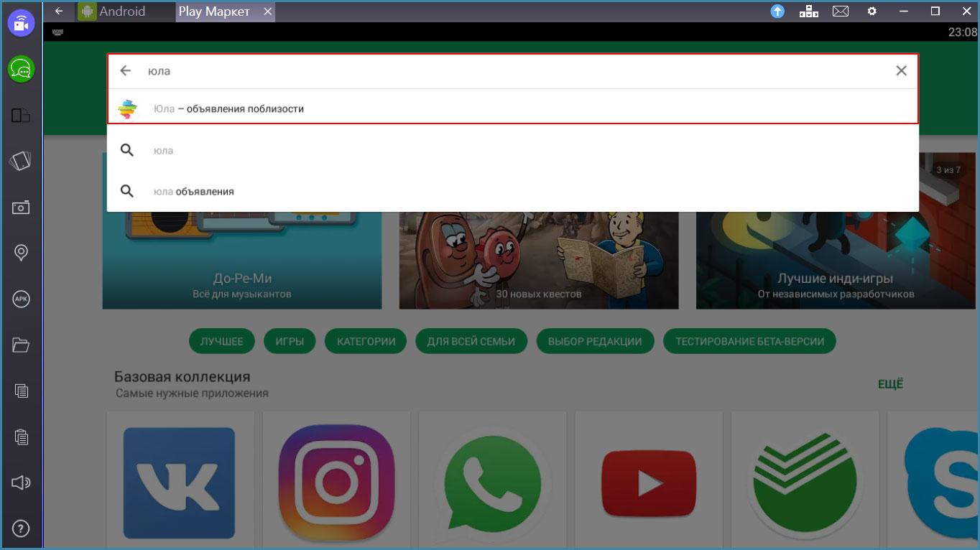Open the green chat sidebar icon
The height and width of the screenshot is (550, 980).
tap(21, 69)
